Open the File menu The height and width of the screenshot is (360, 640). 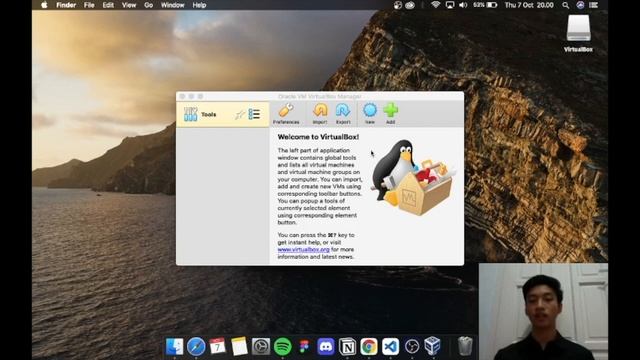click(89, 5)
